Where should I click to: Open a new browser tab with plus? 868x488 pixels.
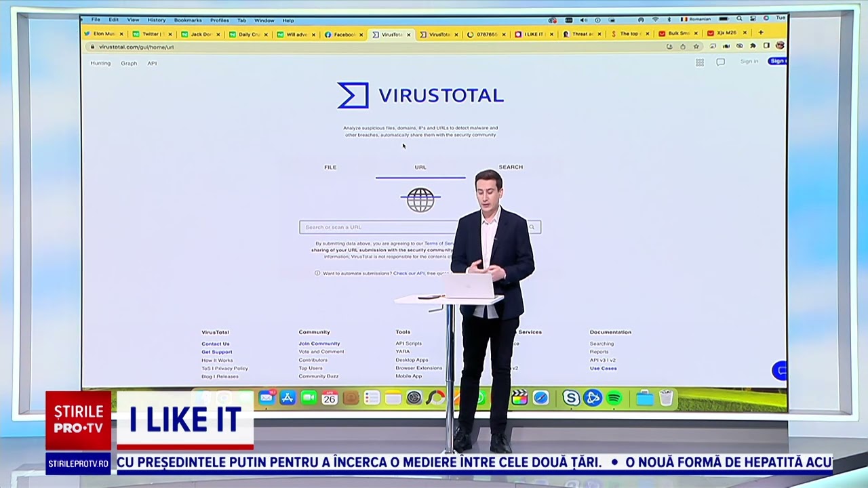760,33
